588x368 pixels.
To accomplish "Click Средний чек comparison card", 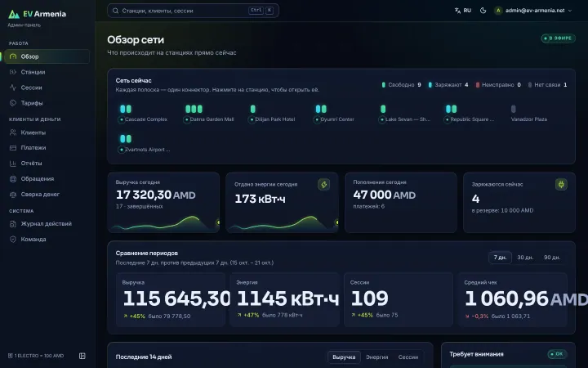I will (513, 299).
